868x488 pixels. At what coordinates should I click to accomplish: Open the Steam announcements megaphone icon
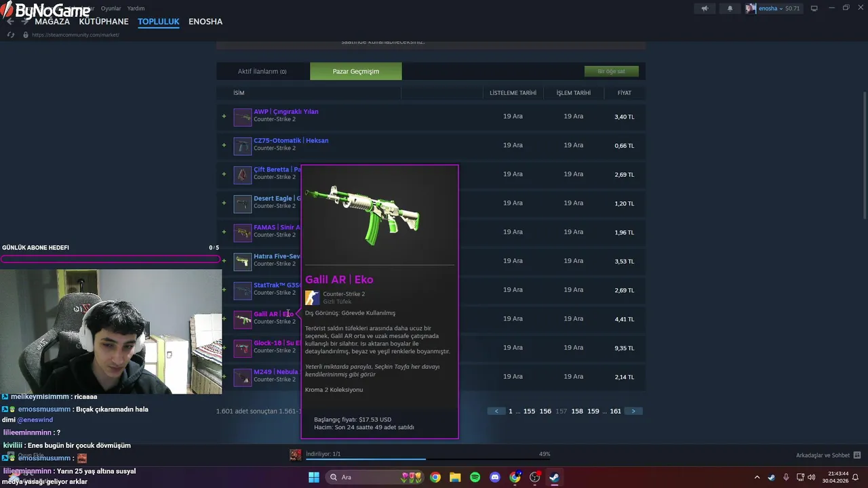click(705, 8)
